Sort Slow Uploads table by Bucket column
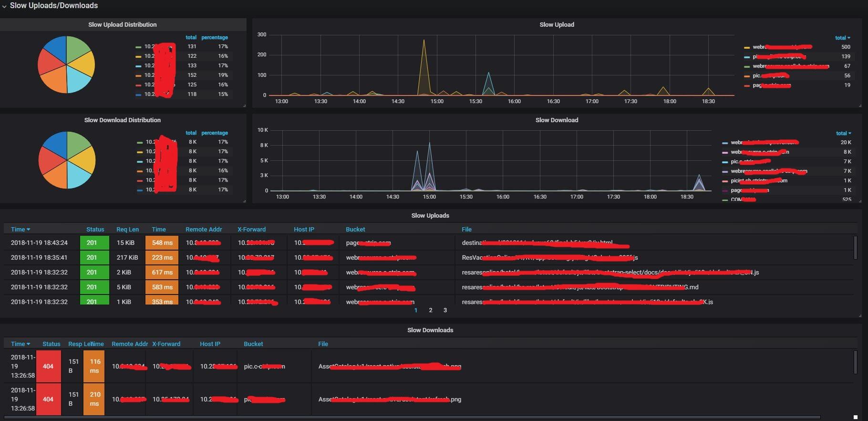Screen dimensions: 868x421 coord(355,230)
